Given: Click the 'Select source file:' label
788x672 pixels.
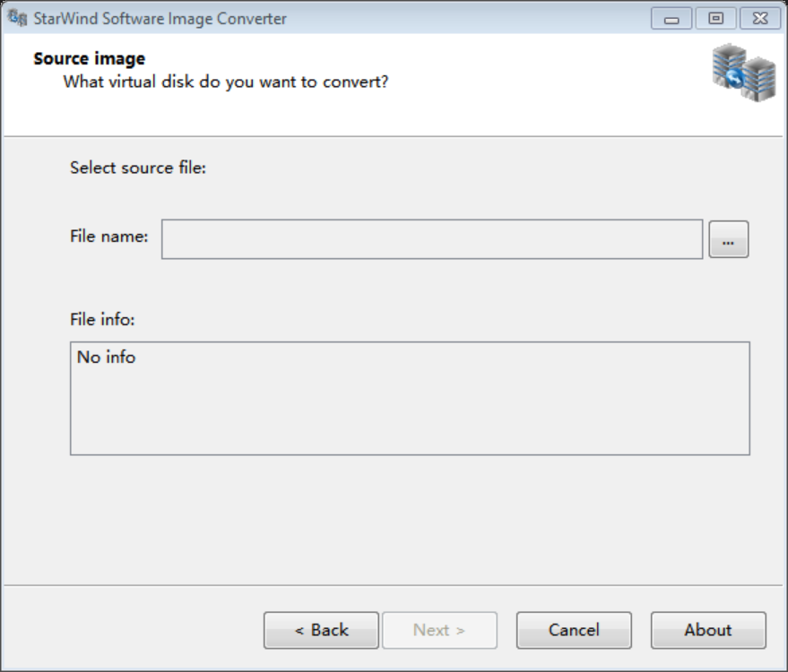Looking at the screenshot, I should [x=138, y=168].
